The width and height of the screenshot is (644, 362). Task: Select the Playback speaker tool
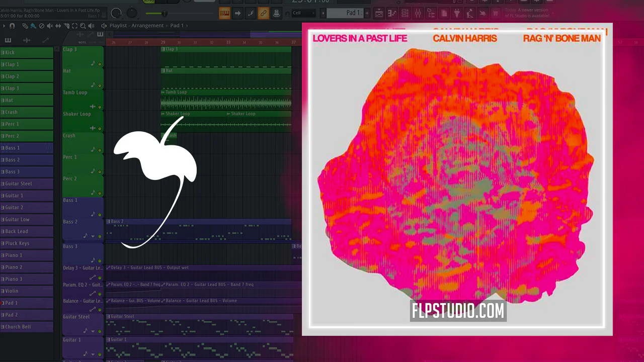91,26
